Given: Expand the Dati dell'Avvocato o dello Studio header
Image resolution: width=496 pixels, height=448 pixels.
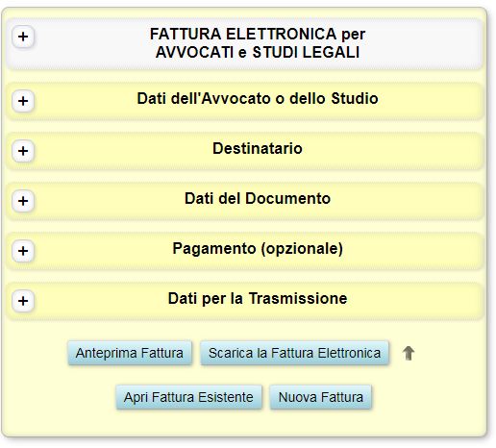Looking at the screenshot, I should pos(244,101).
